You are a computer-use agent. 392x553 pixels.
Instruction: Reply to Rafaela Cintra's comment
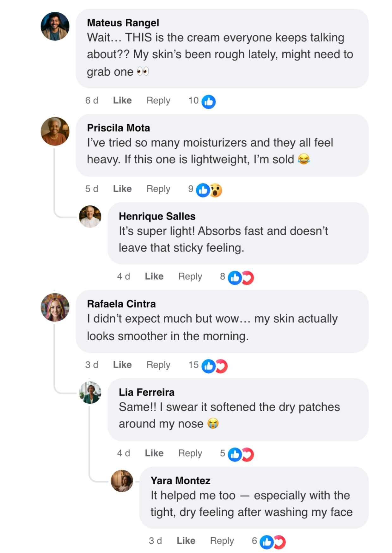coord(158,365)
